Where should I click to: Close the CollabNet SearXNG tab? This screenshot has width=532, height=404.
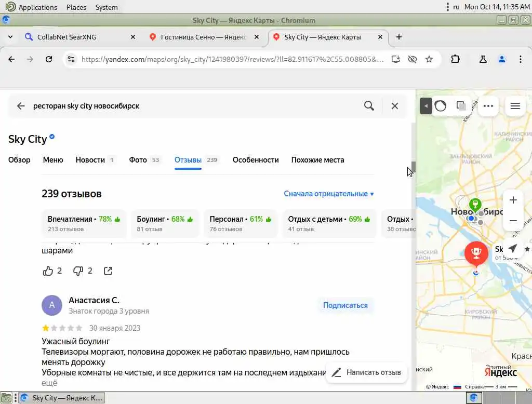pos(133,37)
